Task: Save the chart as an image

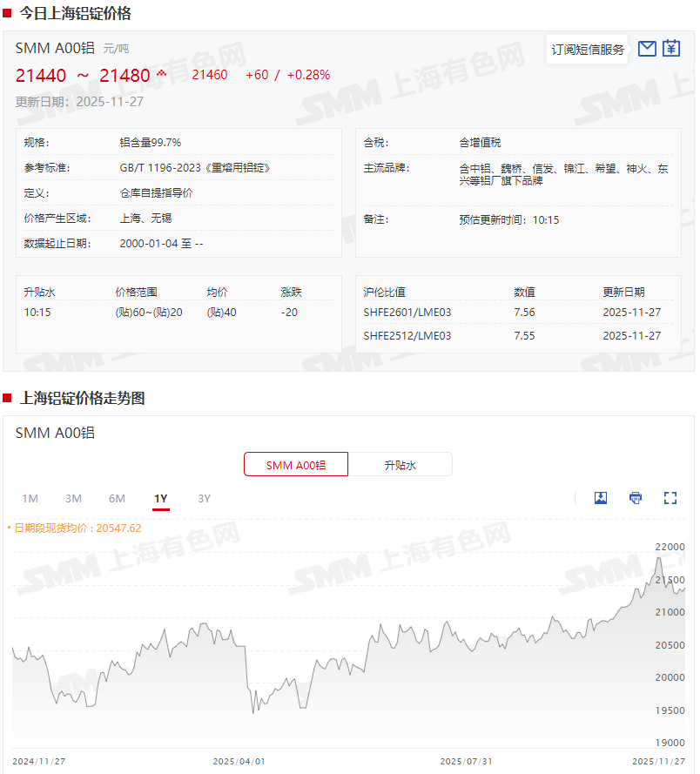Action: (601, 498)
